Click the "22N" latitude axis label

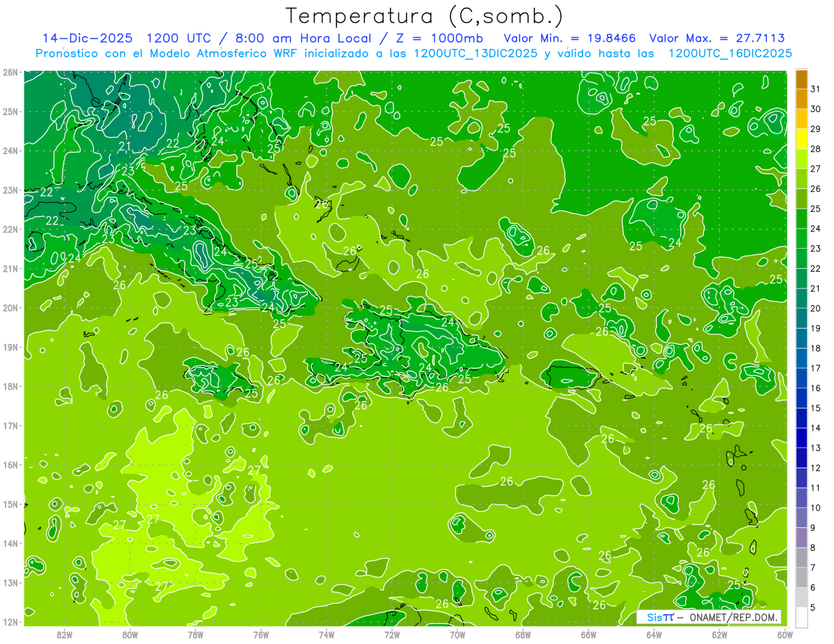click(x=10, y=229)
